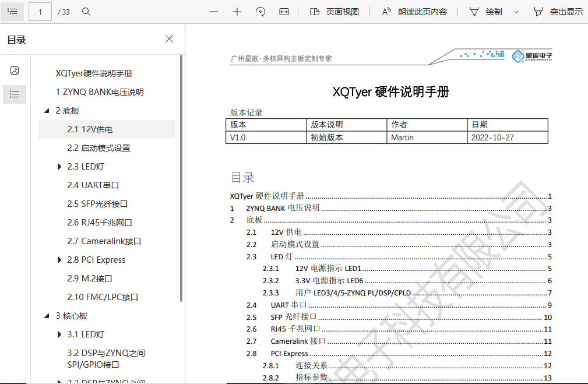Click the fit-to-width icon
The height and width of the screenshot is (384, 588).
click(284, 12)
